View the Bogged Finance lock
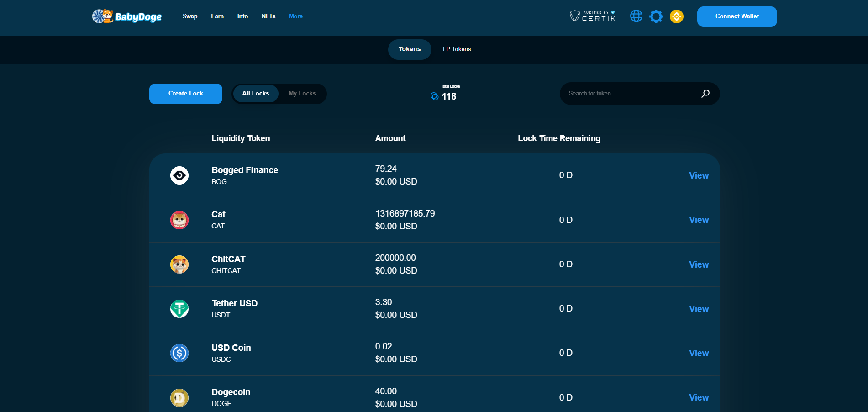Viewport: 868px width, 412px height. point(699,175)
